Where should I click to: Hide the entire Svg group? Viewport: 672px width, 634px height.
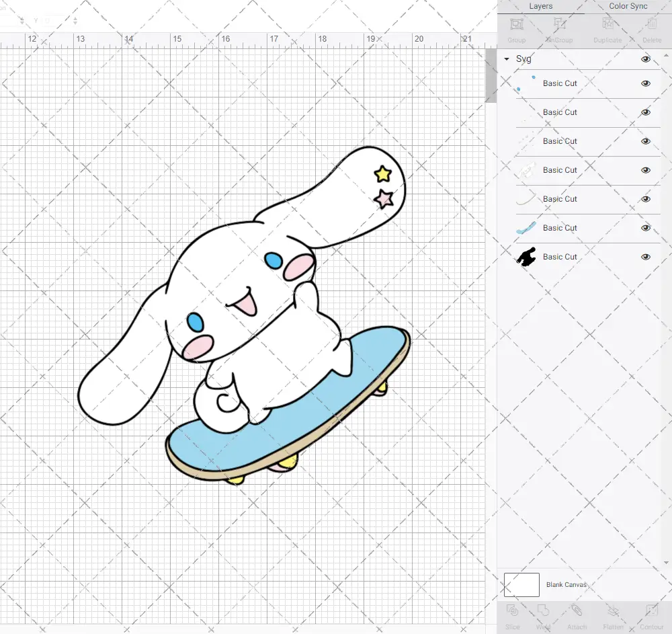(x=645, y=58)
